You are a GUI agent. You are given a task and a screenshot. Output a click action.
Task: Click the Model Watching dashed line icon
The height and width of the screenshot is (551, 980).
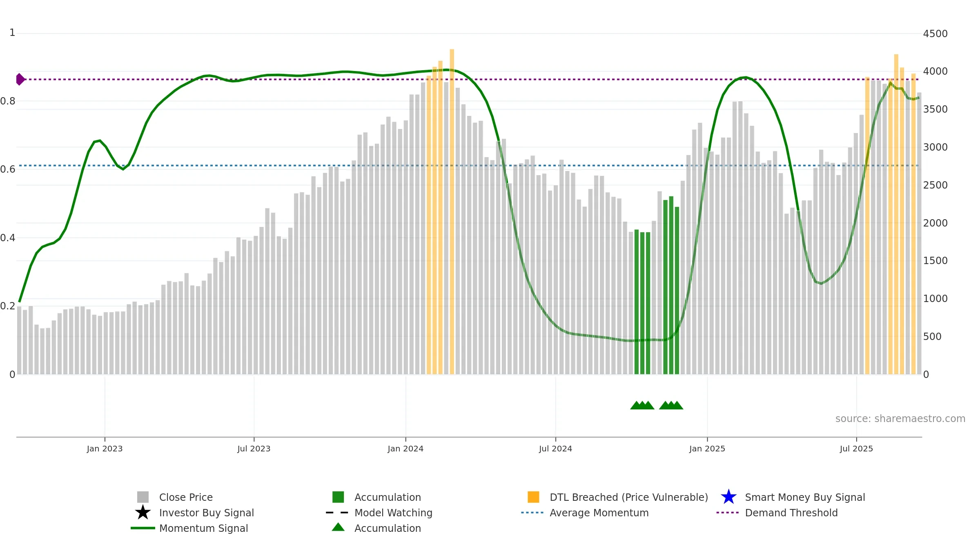(337, 512)
